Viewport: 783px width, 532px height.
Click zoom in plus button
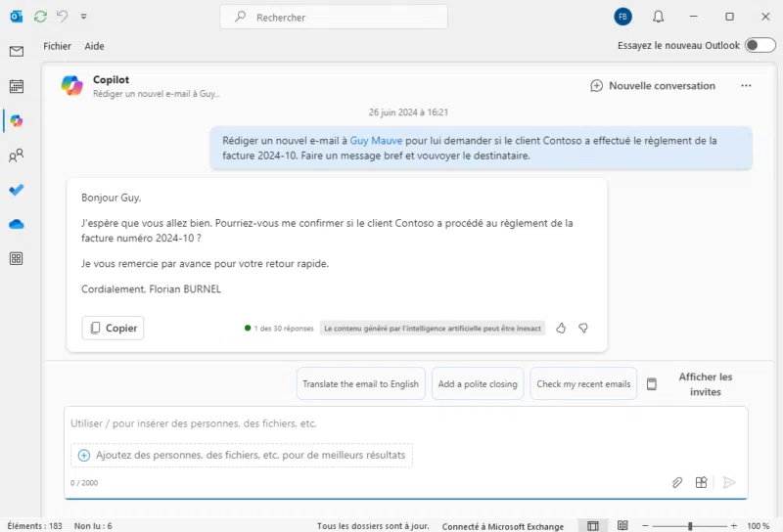pos(733,526)
